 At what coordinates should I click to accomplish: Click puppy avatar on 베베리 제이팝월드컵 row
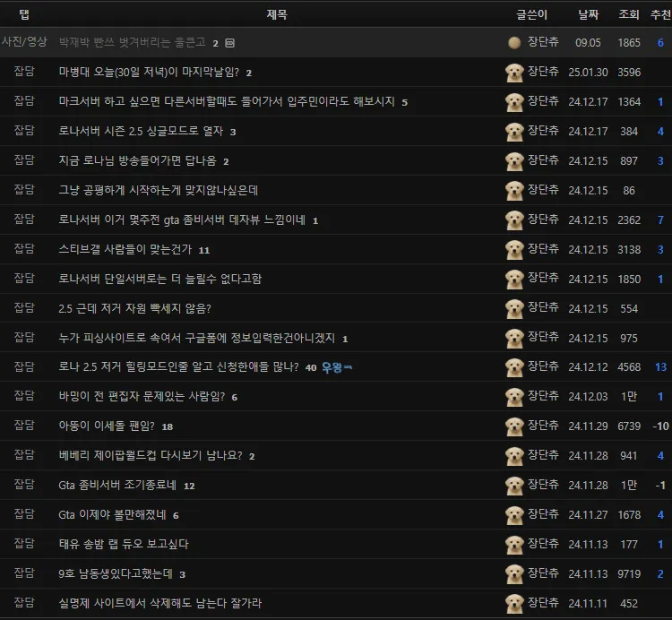coord(514,456)
